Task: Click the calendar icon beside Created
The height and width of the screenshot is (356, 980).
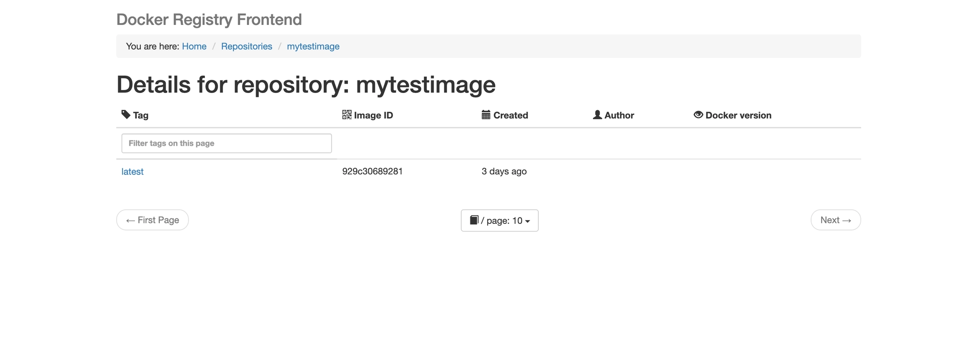Action: [486, 115]
